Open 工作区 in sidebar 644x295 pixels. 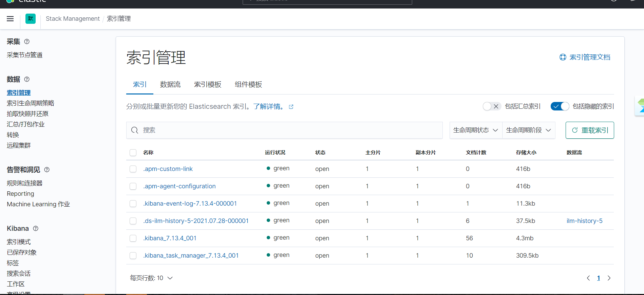tap(16, 284)
